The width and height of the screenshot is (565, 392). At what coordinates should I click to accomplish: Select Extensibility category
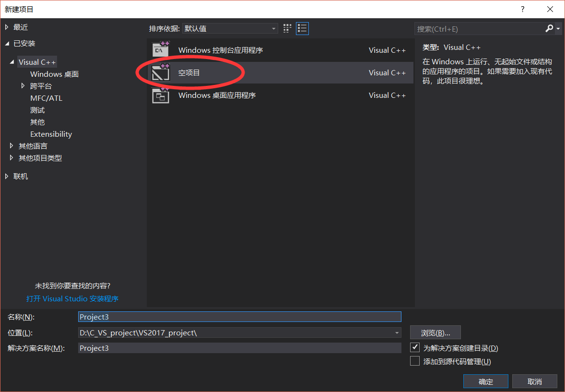click(51, 134)
